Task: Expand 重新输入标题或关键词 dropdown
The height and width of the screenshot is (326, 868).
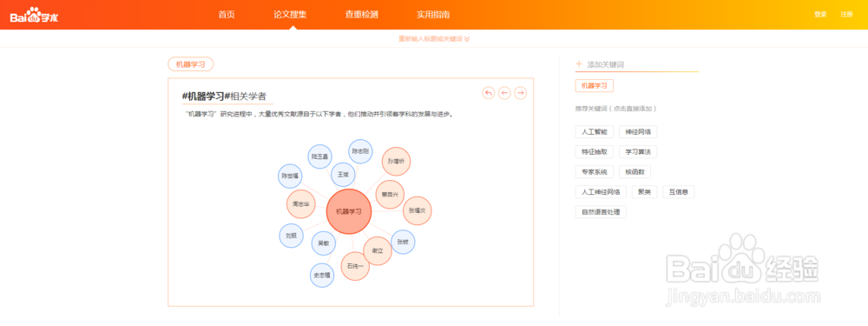Action: (435, 39)
